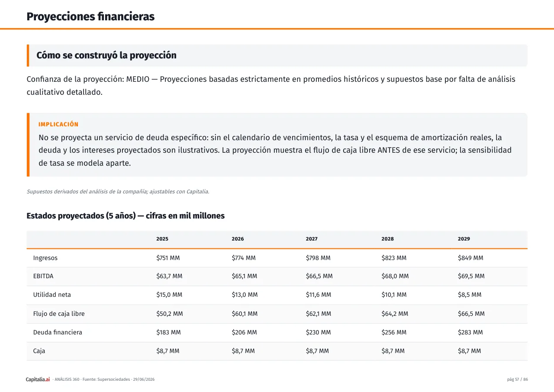Click the 2028 column header

[x=387, y=239]
